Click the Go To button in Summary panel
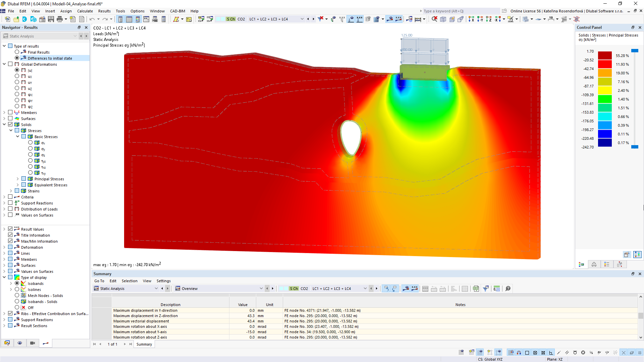Image resolution: width=644 pixels, height=362 pixels. click(99, 281)
